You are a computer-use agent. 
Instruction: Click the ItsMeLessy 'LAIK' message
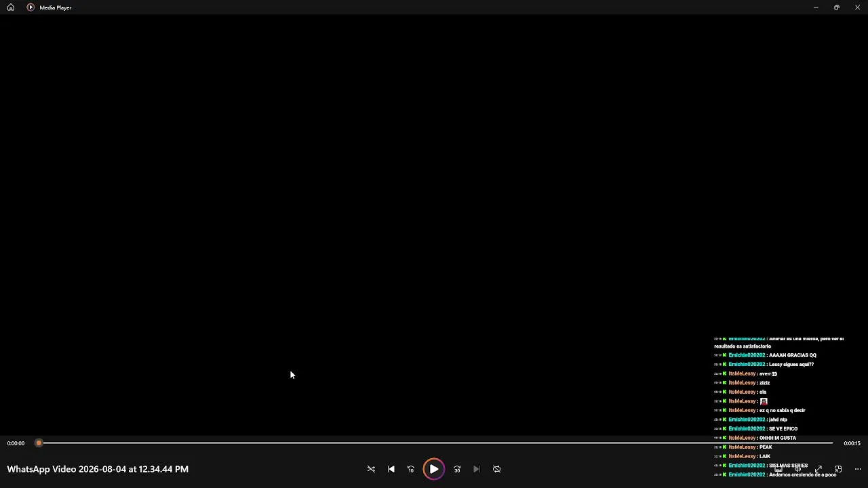(x=743, y=456)
